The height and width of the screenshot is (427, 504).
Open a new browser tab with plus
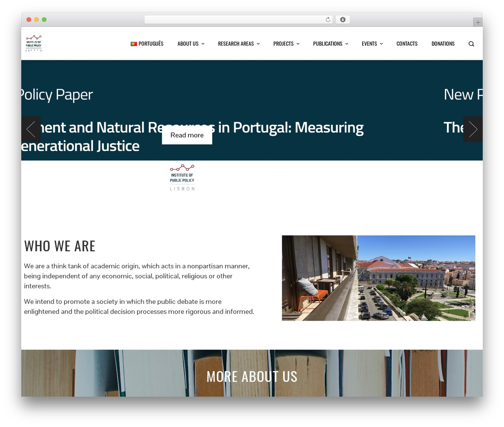(x=478, y=22)
